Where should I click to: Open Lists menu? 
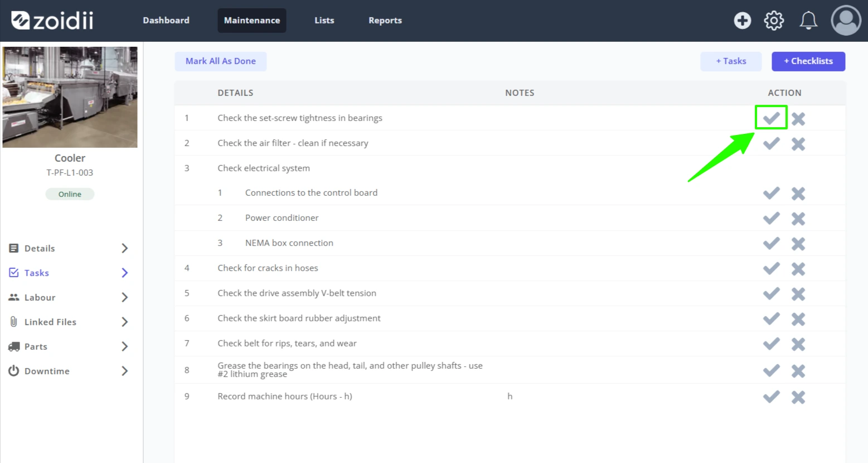click(324, 21)
